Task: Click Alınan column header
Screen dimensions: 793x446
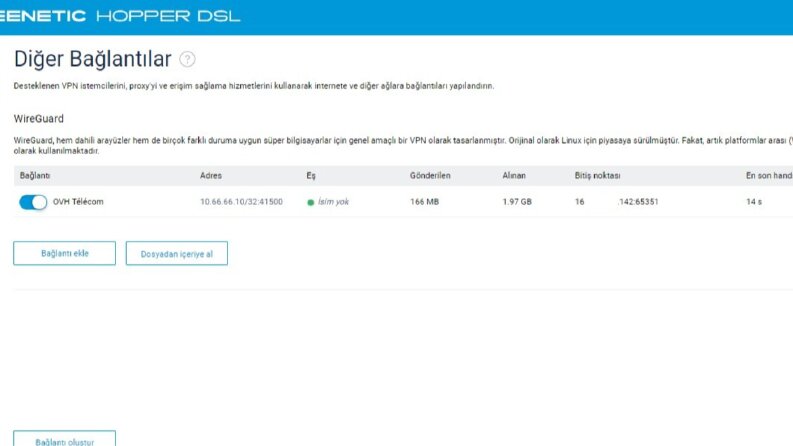Action: [514, 175]
